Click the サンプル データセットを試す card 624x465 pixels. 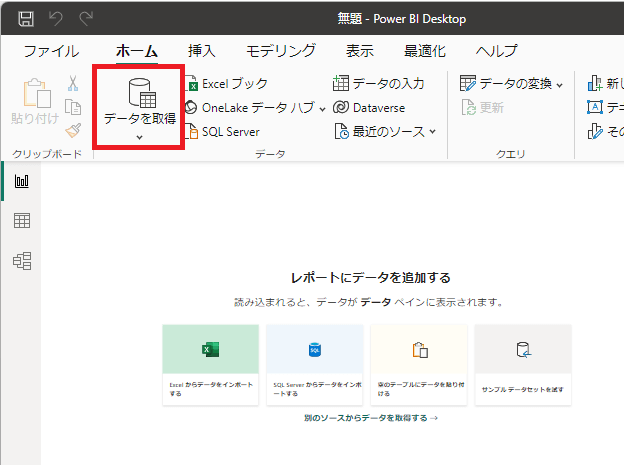[x=523, y=365]
